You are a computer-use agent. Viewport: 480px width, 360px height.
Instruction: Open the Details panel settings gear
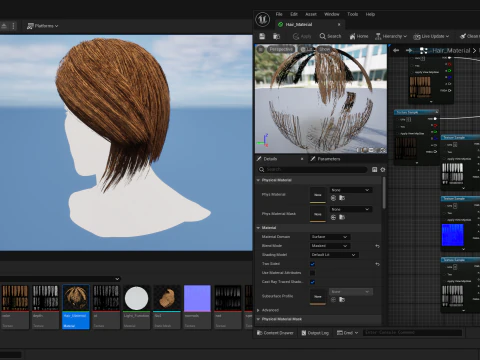coord(383,170)
